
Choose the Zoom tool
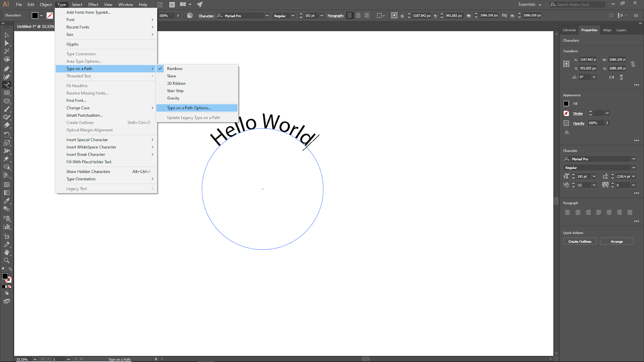7,261
